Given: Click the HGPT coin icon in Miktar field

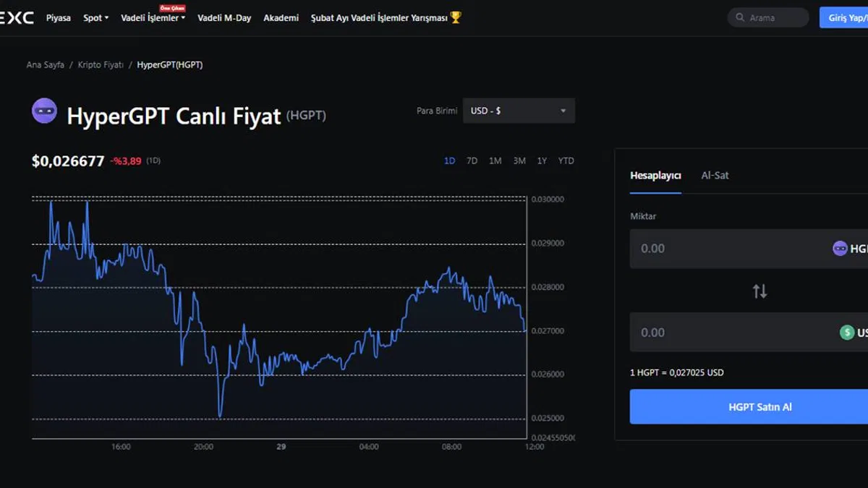Looking at the screenshot, I should click(840, 249).
